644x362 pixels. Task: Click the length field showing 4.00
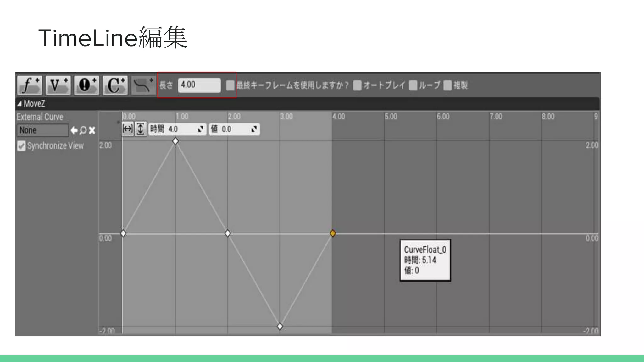[199, 85]
